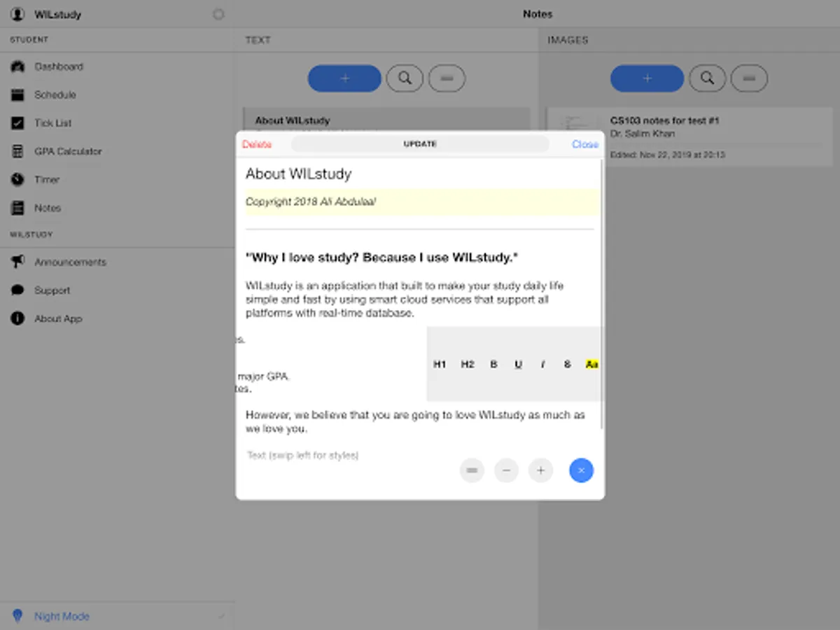Add a new text note with the blue plus
The width and height of the screenshot is (840, 630).
point(344,78)
